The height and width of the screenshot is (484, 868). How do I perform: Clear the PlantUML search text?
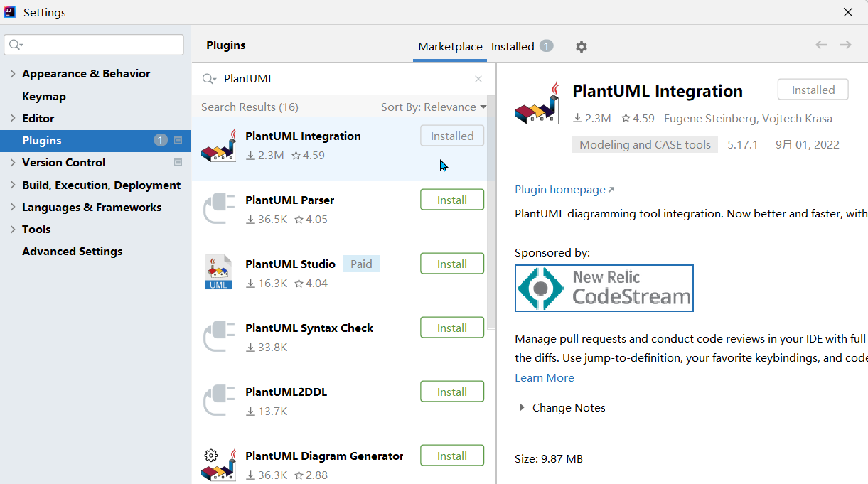click(478, 79)
